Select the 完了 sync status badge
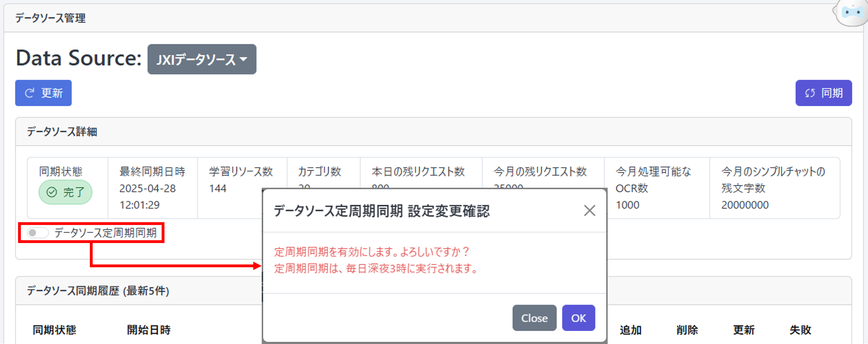Image resolution: width=868 pixels, height=344 pixels. point(65,192)
